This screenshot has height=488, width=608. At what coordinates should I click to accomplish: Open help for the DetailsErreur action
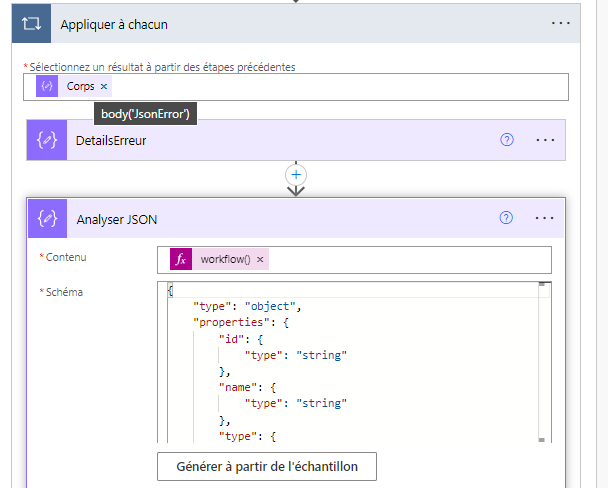pos(506,140)
